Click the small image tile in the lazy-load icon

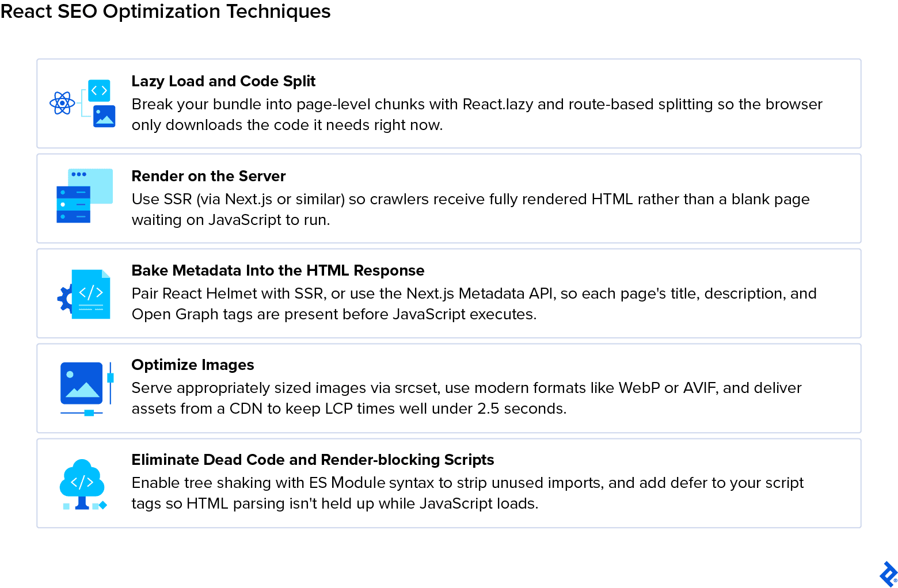104,116
